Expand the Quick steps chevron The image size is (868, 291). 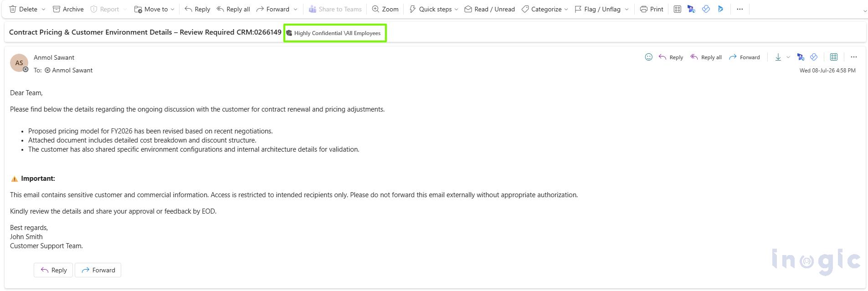456,9
